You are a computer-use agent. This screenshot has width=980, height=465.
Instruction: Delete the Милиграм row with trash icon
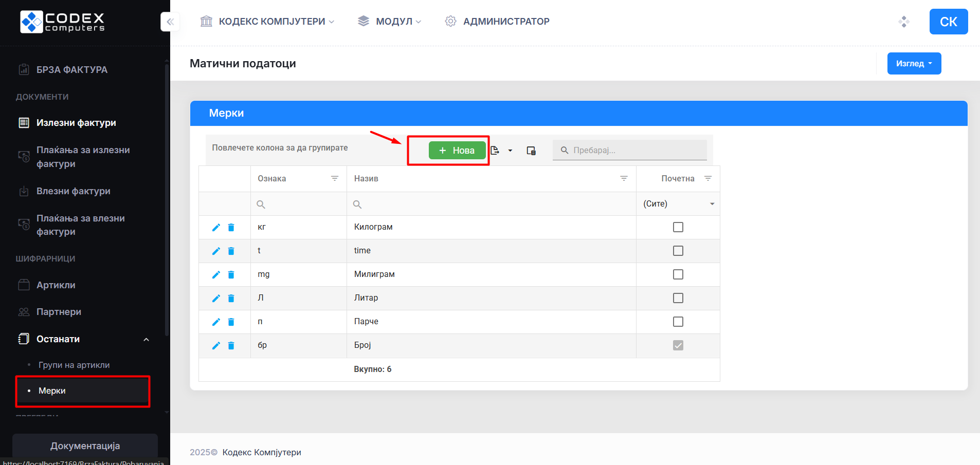click(x=231, y=274)
